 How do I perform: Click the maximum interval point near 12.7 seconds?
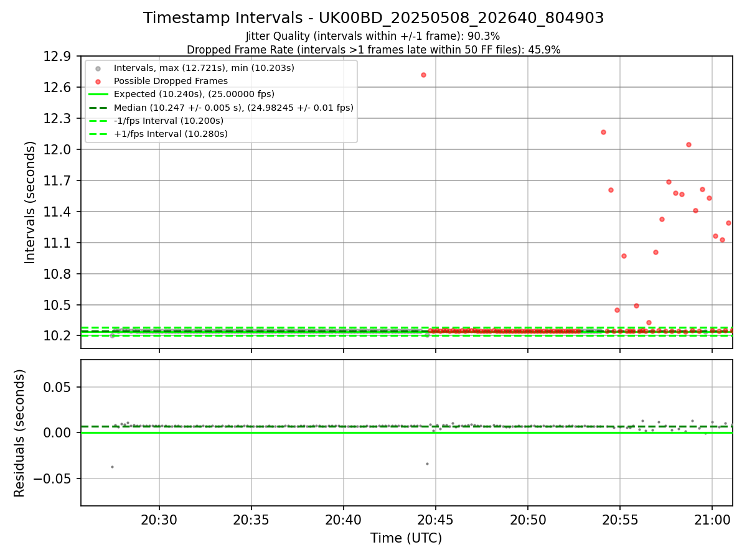[423, 75]
